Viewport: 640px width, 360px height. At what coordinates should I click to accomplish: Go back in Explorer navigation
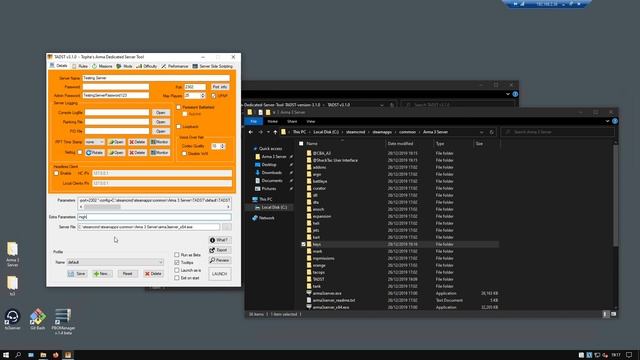(251, 132)
